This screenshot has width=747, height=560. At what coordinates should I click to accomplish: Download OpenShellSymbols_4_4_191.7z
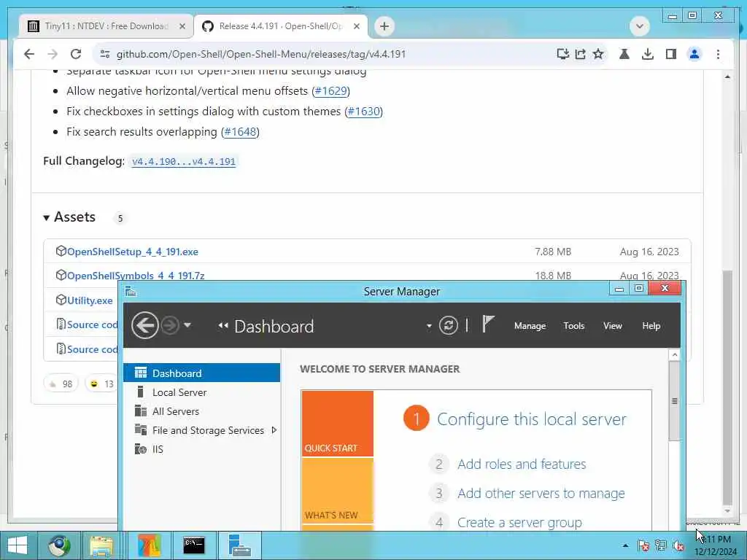click(x=136, y=276)
